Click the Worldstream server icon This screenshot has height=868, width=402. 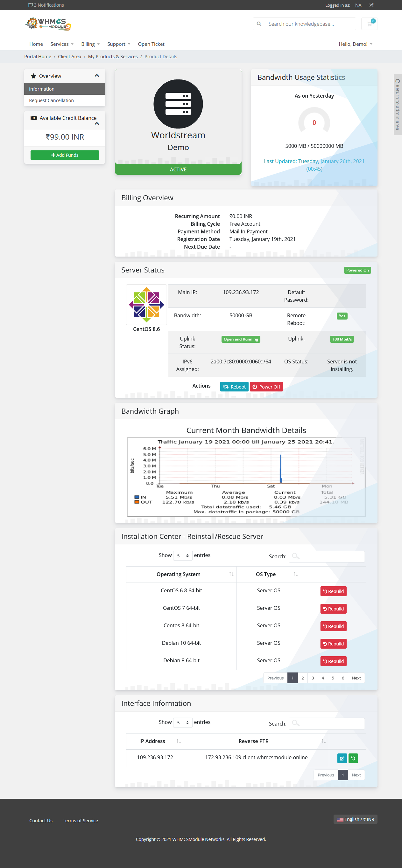(x=178, y=104)
